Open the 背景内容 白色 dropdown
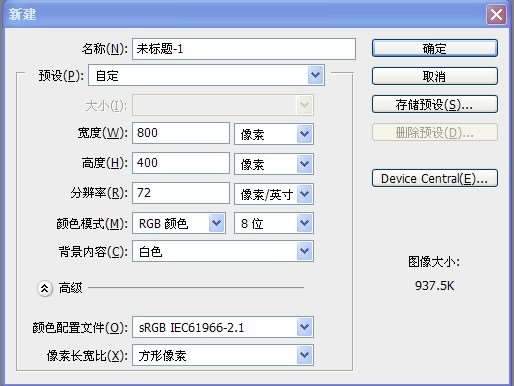The width and height of the screenshot is (514, 386). [223, 251]
